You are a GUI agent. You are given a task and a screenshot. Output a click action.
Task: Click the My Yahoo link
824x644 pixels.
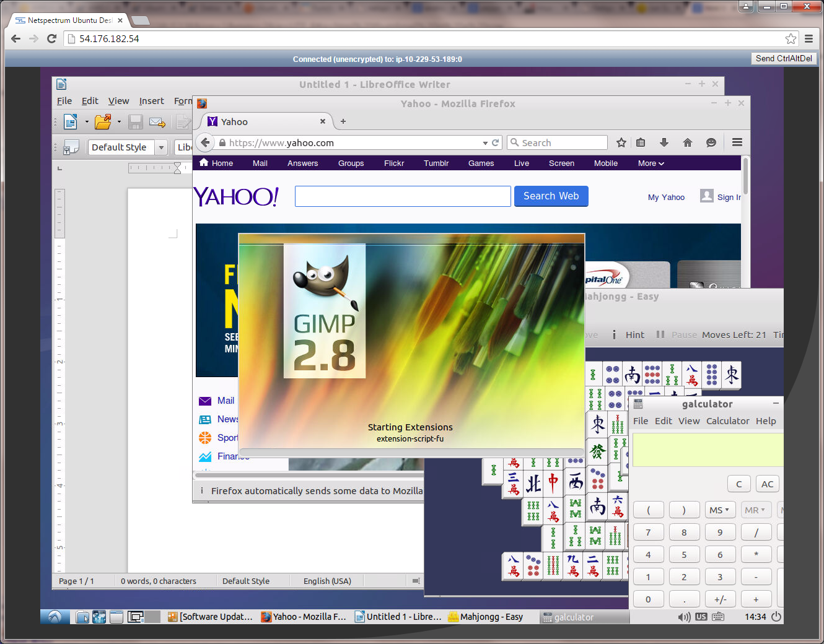(x=666, y=198)
